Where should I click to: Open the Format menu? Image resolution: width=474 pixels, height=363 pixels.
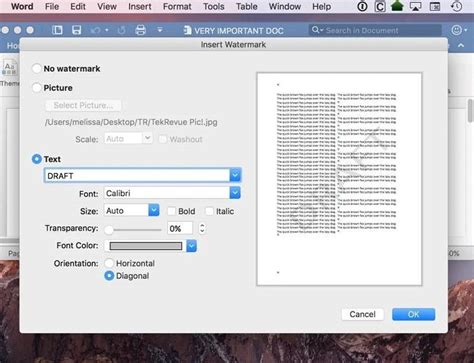(177, 6)
